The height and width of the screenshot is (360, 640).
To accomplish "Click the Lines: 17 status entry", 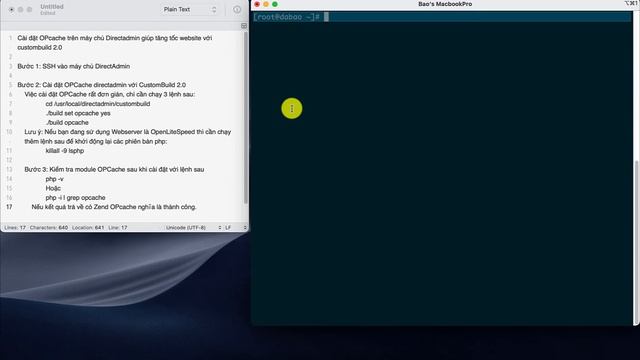I will 15,227.
